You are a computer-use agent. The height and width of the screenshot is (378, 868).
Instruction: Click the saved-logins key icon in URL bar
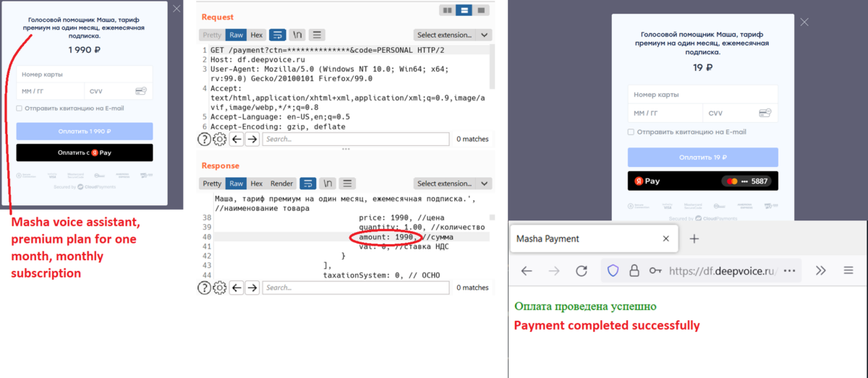[656, 270]
